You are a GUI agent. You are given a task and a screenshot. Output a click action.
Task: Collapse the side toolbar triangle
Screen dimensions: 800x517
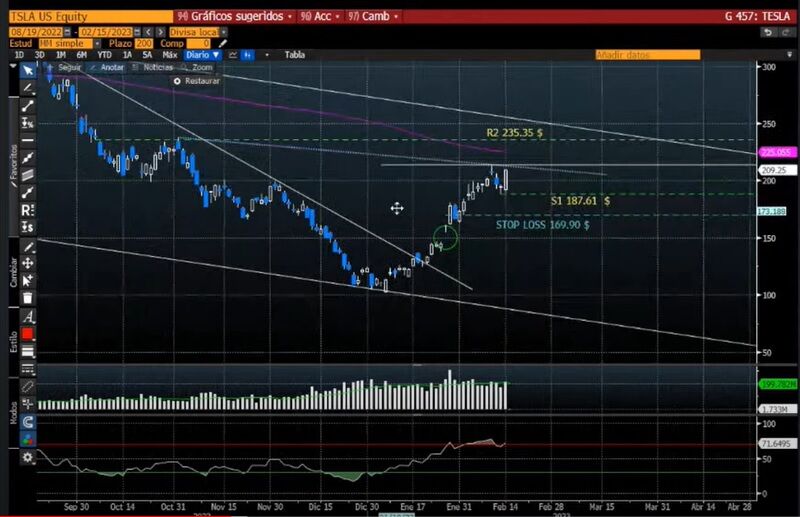[x=13, y=67]
